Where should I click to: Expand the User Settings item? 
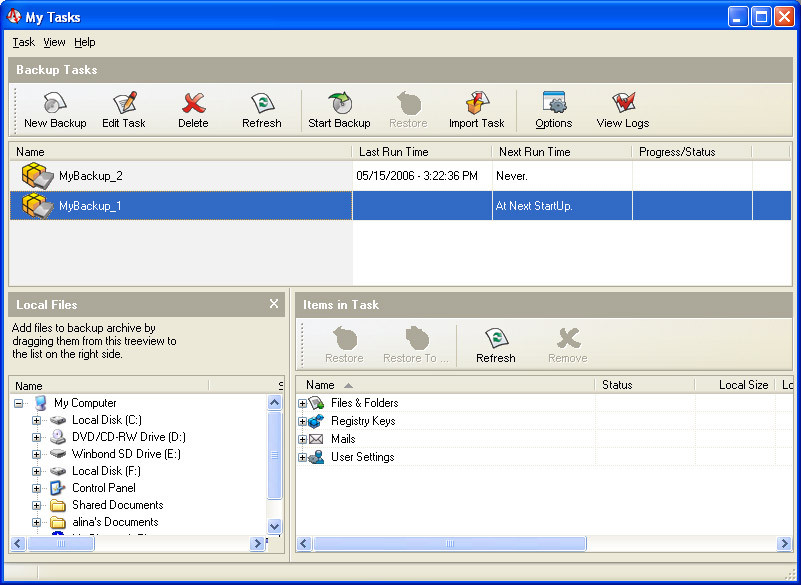click(x=302, y=457)
